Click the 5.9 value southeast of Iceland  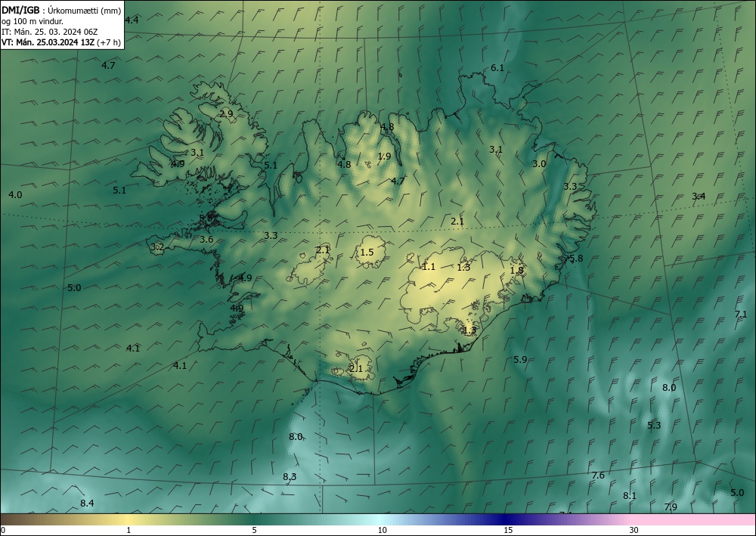pyautogui.click(x=520, y=359)
